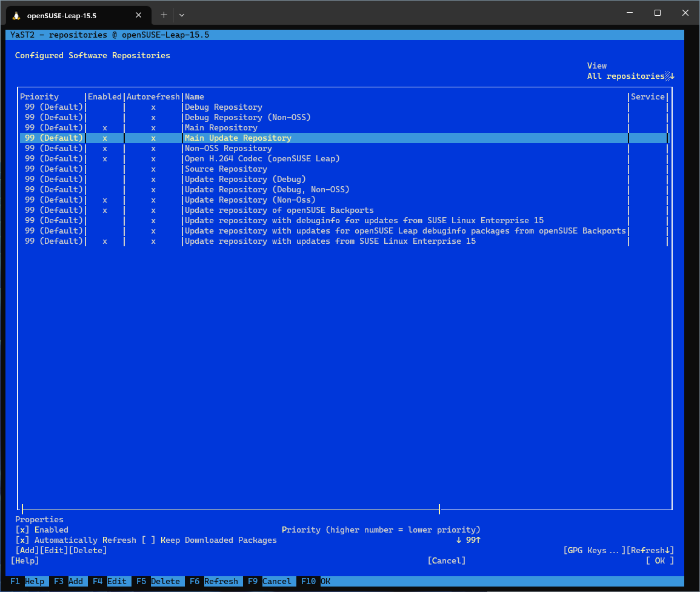700x592 pixels.
Task: Click the [Help] button
Action: tap(25, 560)
